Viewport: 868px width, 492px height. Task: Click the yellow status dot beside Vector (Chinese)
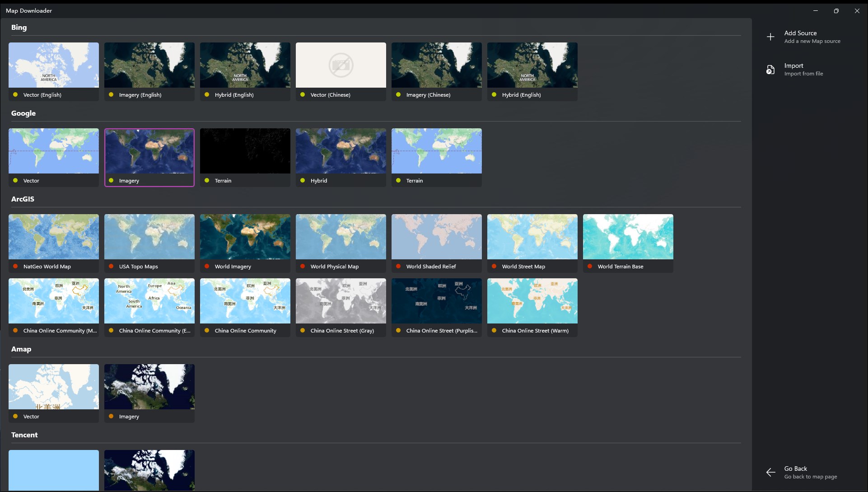(303, 95)
